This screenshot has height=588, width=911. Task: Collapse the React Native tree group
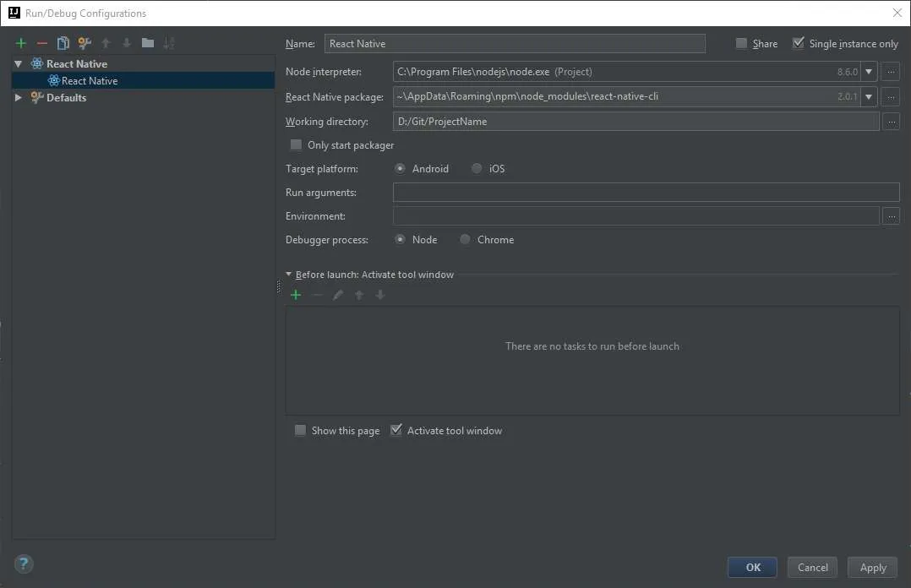(18, 64)
